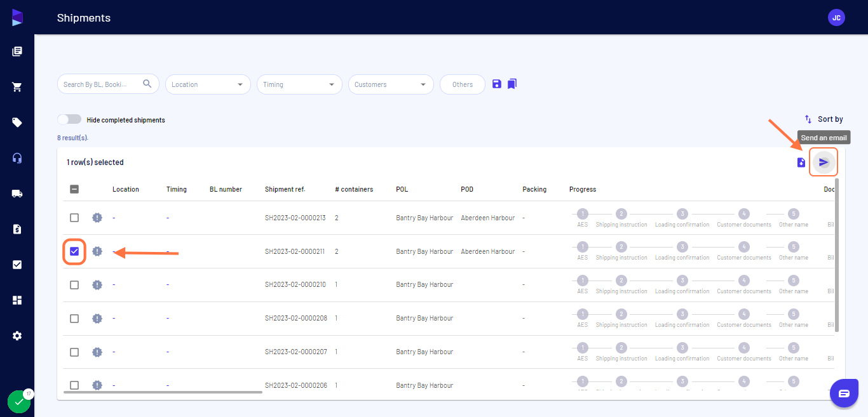Click alert badge for shipment SH2023-02-0000208

tap(97, 319)
